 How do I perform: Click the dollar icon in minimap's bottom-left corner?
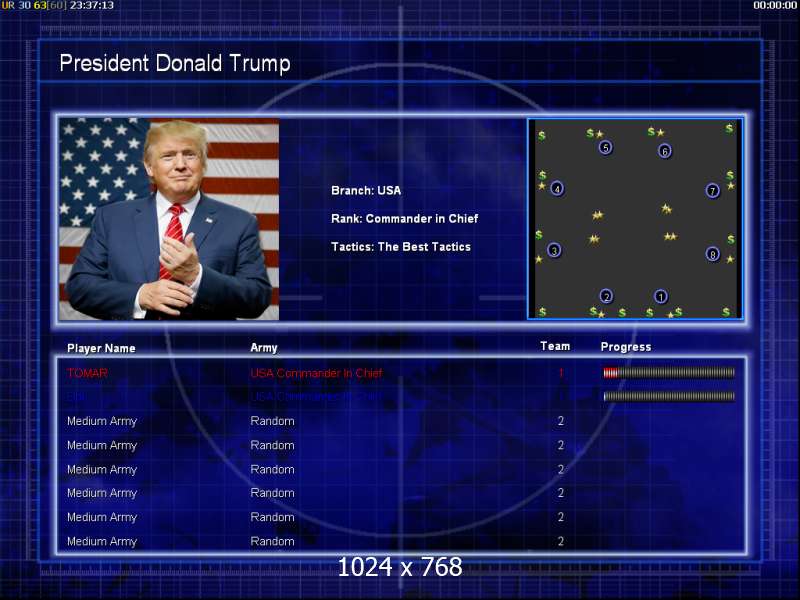tap(542, 311)
